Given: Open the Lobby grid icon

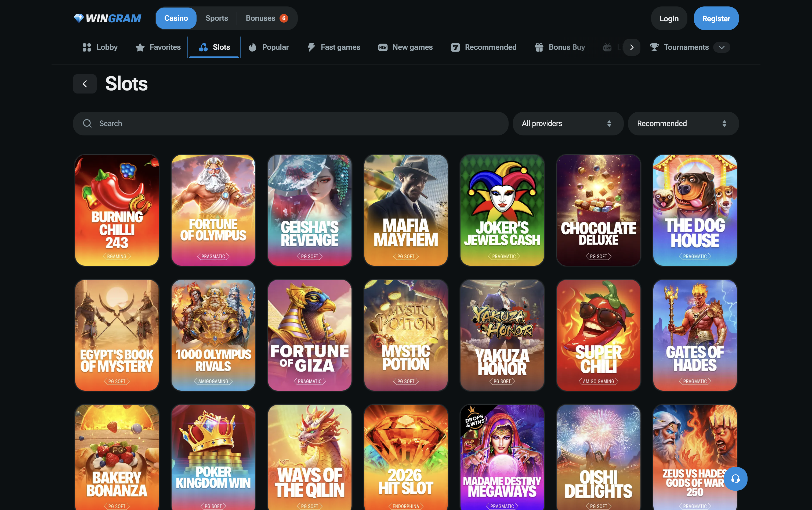Looking at the screenshot, I should pos(87,47).
